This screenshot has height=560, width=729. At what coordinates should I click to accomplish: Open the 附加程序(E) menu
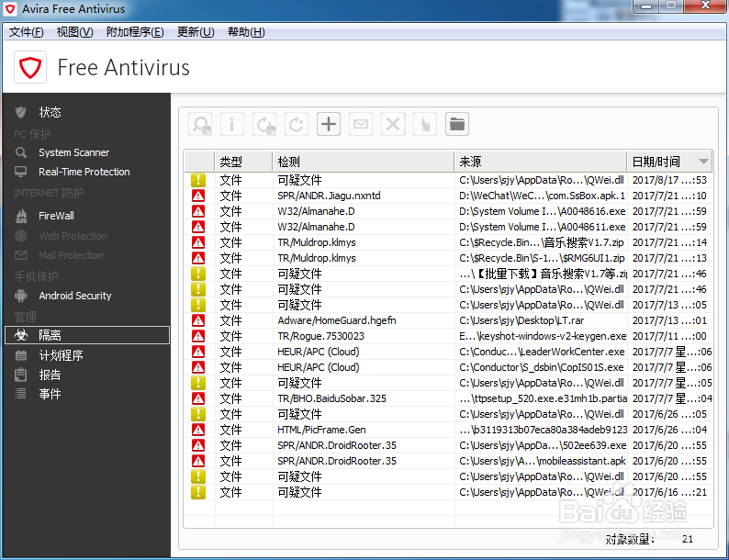click(x=135, y=32)
